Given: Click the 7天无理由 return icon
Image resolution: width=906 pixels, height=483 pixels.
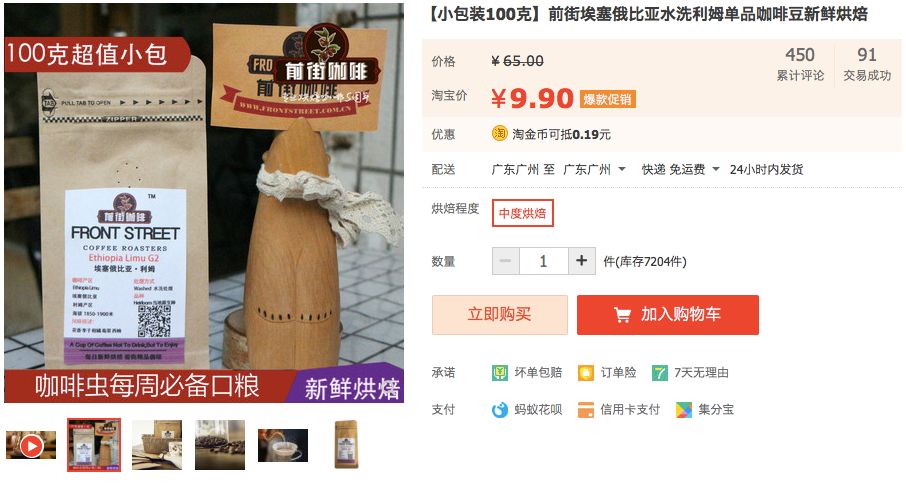Looking at the screenshot, I should click(660, 373).
